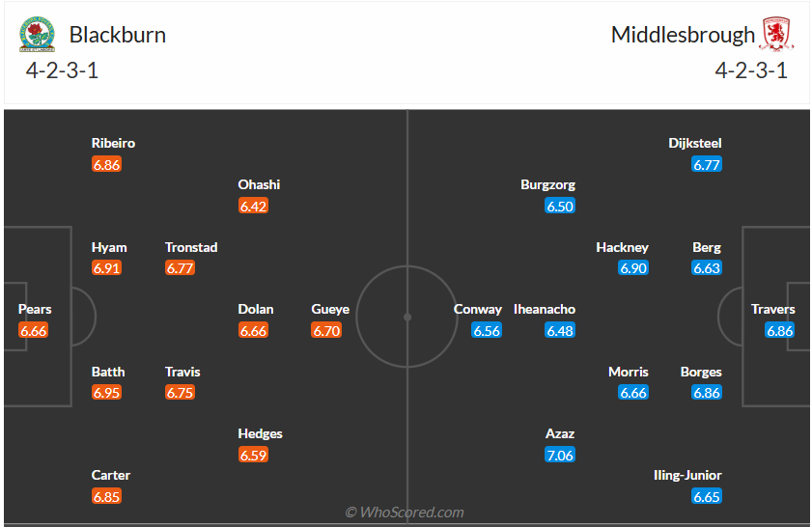Click Gueye's 6.70 rating badge

(326, 330)
